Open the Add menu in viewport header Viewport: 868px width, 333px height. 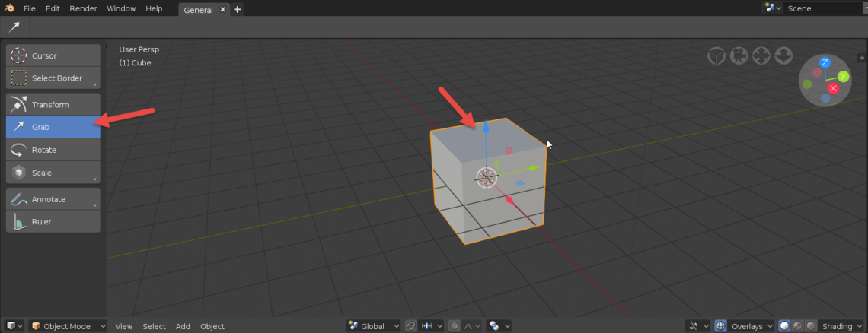(x=183, y=326)
